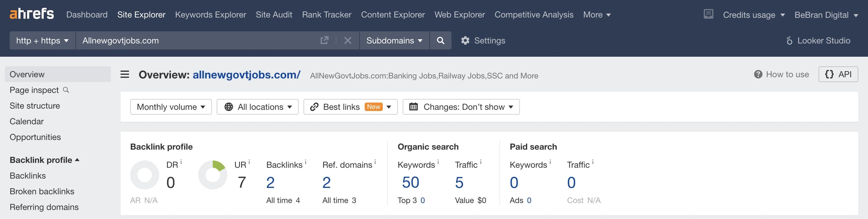868x219 pixels.
Task: Open Best links dropdown
Action: 351,106
